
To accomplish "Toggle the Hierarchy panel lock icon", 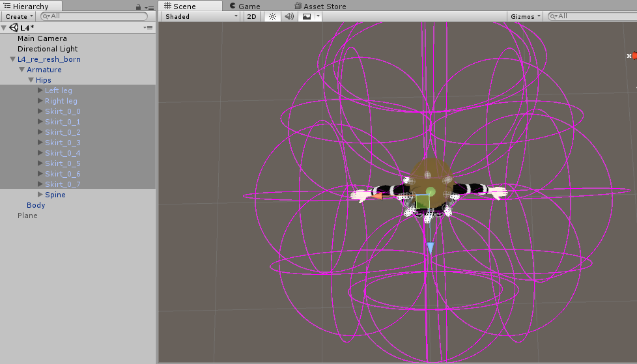I will pyautogui.click(x=139, y=7).
